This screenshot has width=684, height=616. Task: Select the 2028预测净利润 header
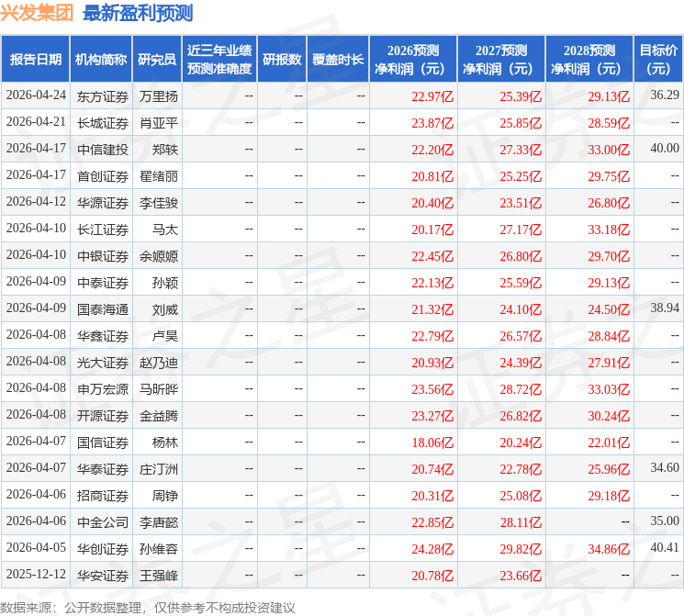coord(589,60)
